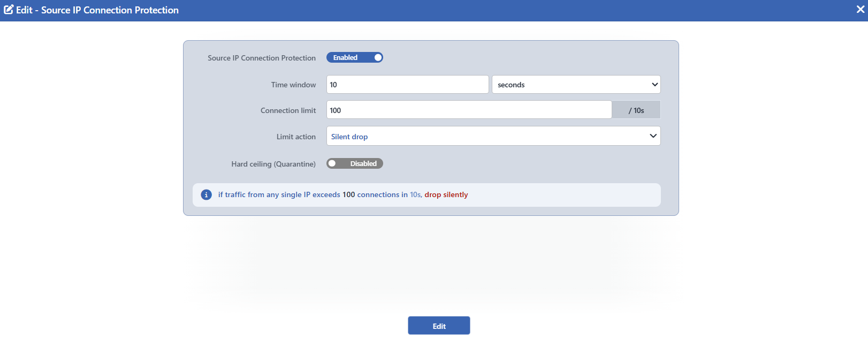Submit changes with the Edit button

pos(439,326)
